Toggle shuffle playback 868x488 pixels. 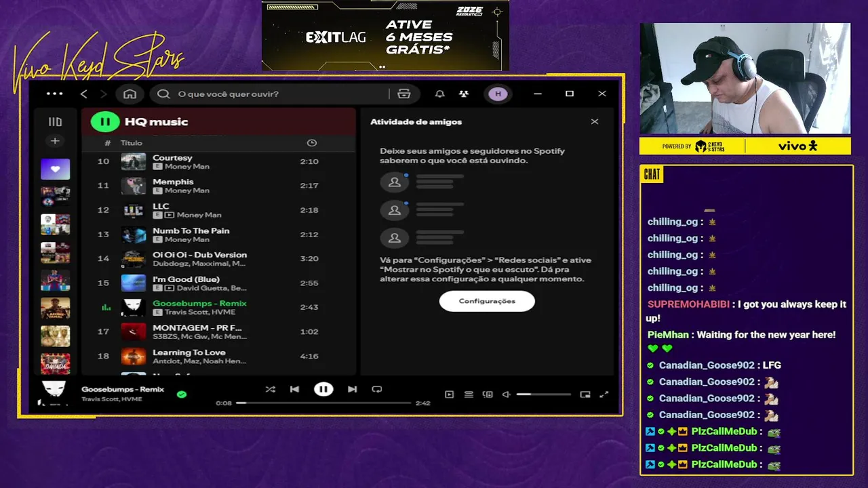(270, 389)
